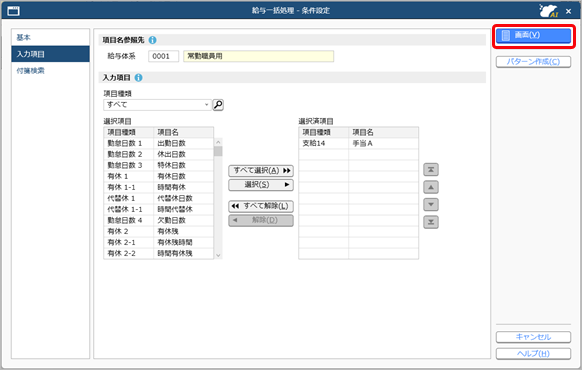The image size is (582, 370).
Task: Open the 付箋検索 tab
Action: click(50, 71)
